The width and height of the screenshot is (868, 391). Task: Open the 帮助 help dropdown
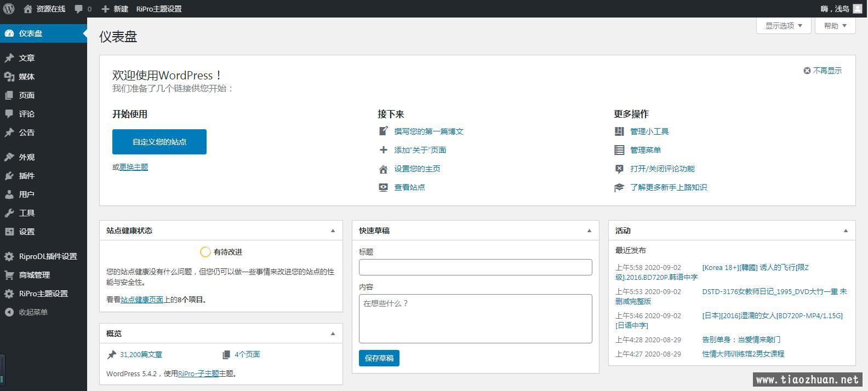[835, 26]
